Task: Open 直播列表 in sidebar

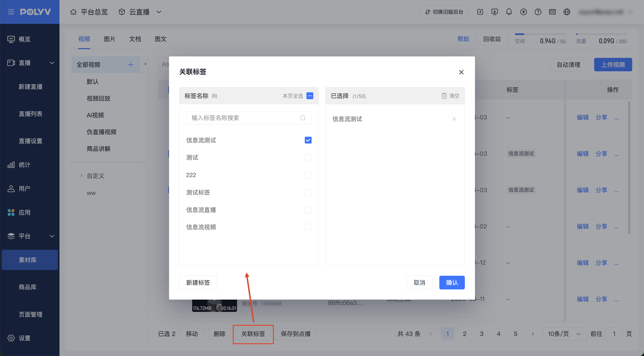Action: (x=30, y=114)
